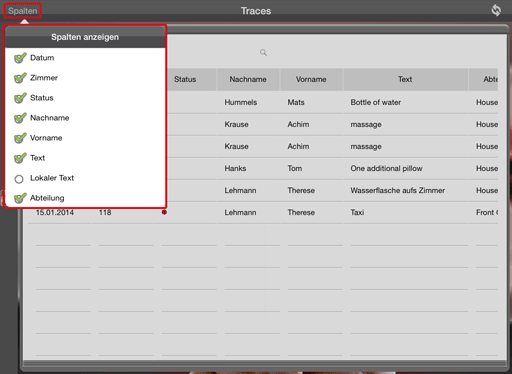
Task: Select the date 15.01.2014 cell
Action: 55,213
